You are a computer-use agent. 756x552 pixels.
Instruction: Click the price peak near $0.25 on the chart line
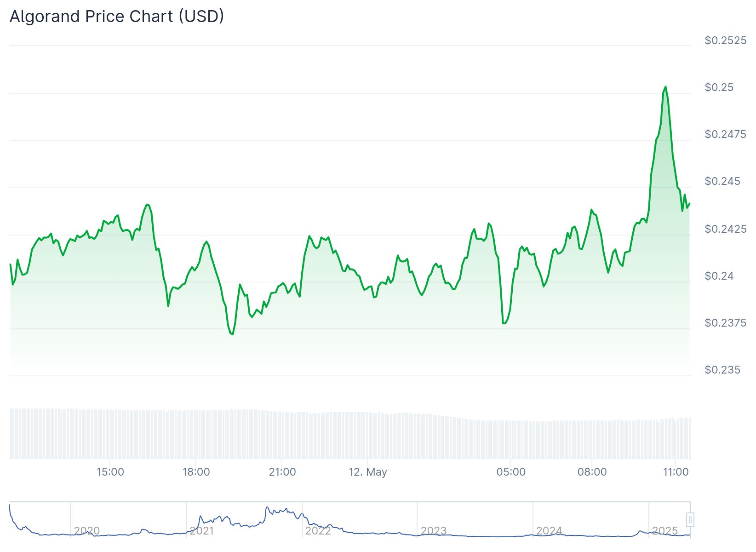[665, 87]
